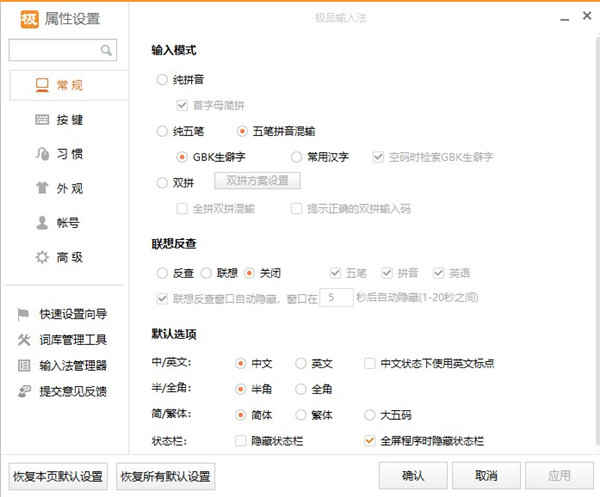Select 繁体 character option
Screen dimensions: 600x497
pos(300,415)
